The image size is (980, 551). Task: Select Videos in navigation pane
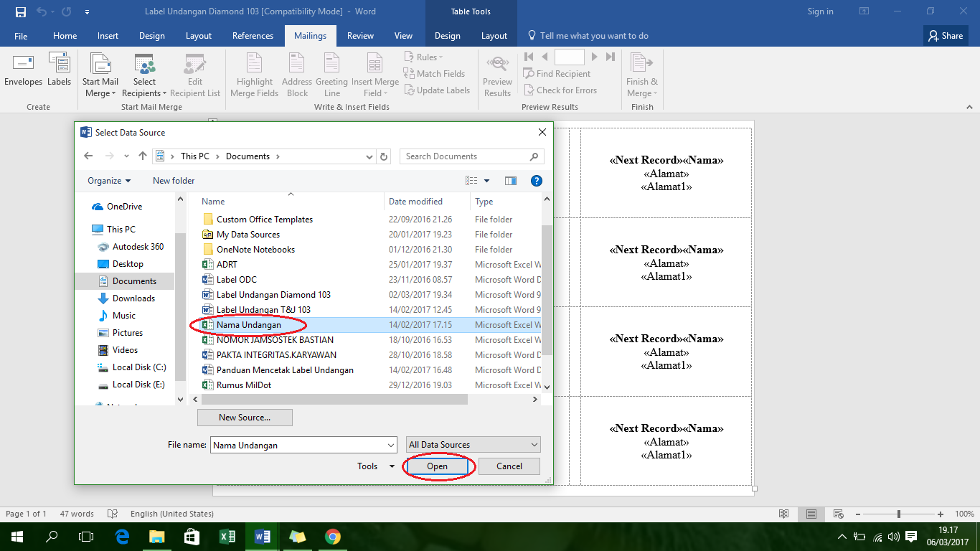(x=125, y=350)
